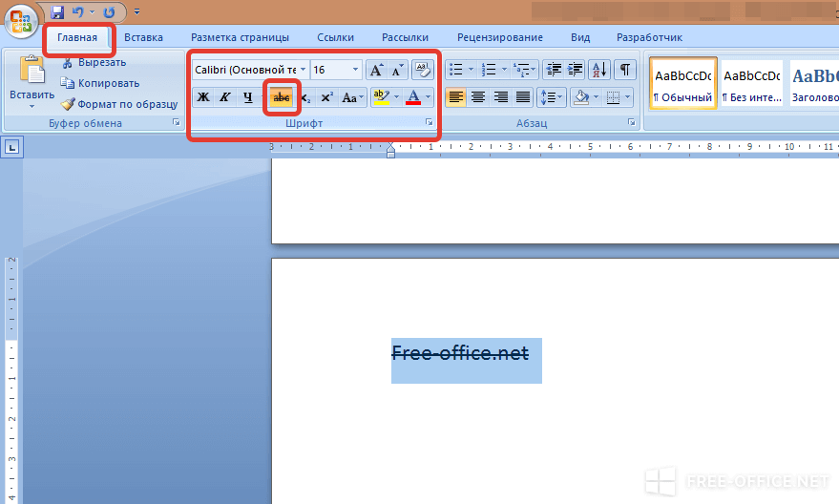Click Вырезать to cut selection
Viewport: 839px width, 504px height.
point(94,63)
